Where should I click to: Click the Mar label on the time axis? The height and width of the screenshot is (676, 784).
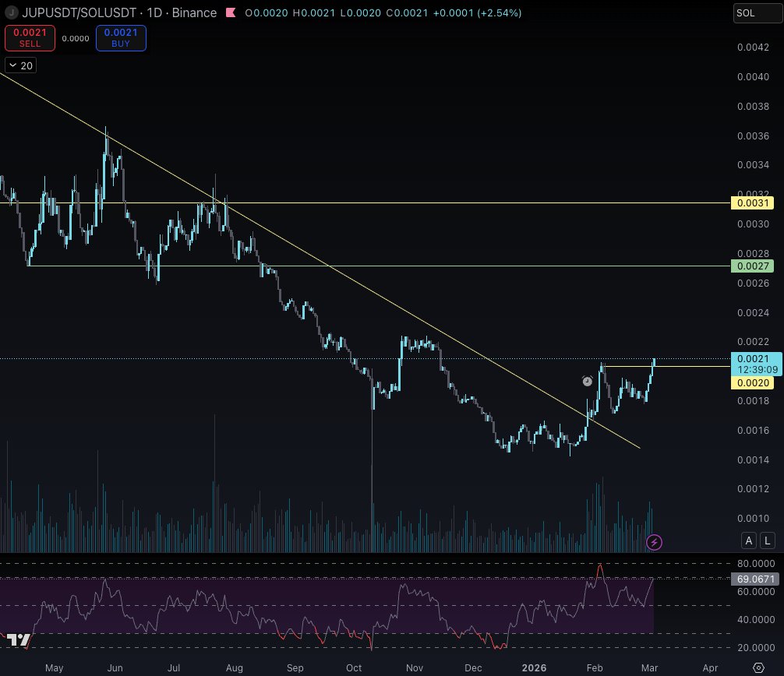point(649,668)
